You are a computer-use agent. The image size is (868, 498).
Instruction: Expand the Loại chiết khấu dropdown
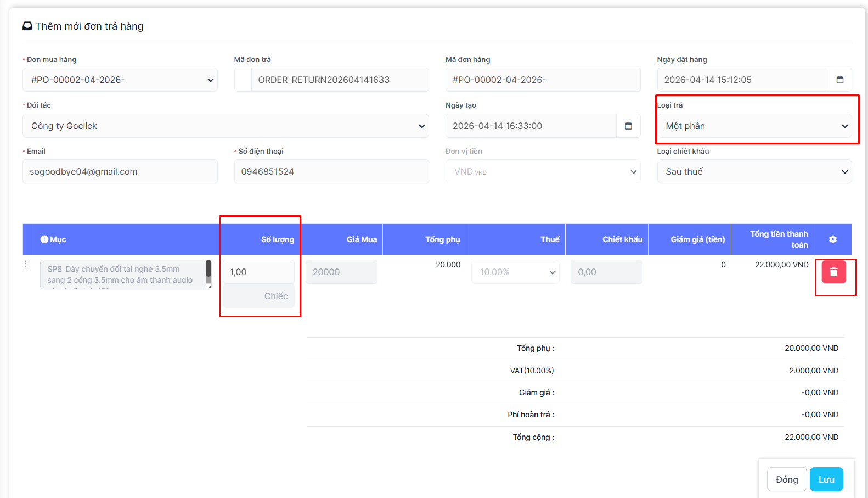[x=754, y=171]
